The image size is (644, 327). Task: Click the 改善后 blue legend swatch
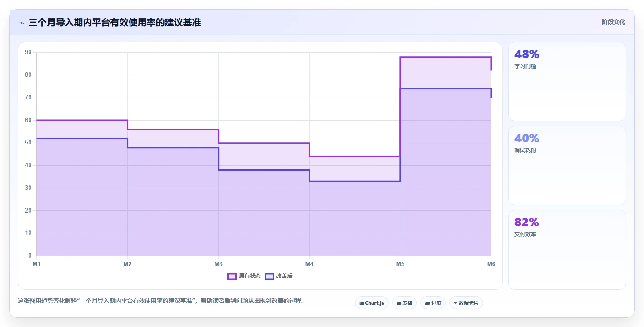click(269, 276)
